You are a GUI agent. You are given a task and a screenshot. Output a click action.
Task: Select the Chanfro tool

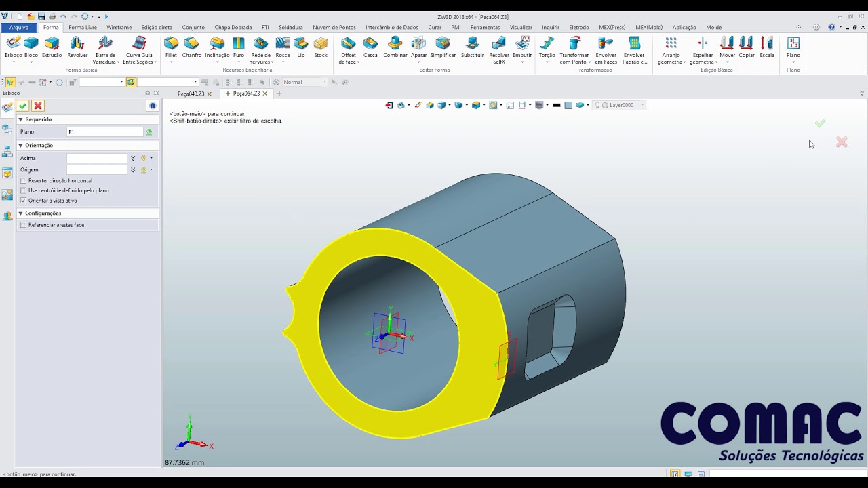click(x=192, y=46)
